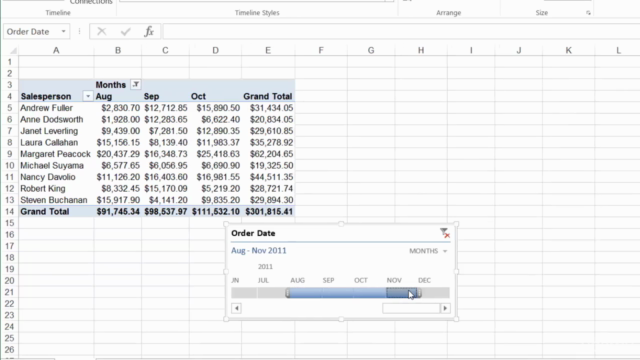This screenshot has width=640, height=360.
Task: Clear the Order Date timeline filter
Action: [x=445, y=233]
